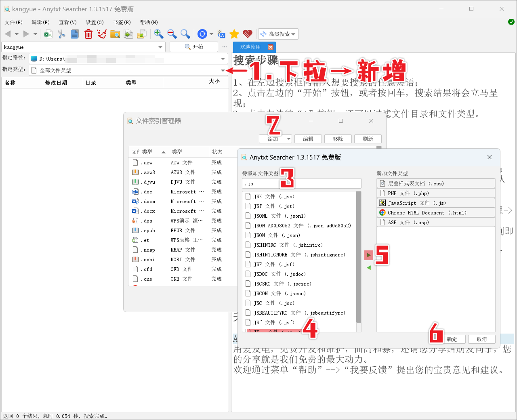The height and width of the screenshot is (420, 517).
Task: Open the refresh icon dropdown arrow
Action: point(211,34)
